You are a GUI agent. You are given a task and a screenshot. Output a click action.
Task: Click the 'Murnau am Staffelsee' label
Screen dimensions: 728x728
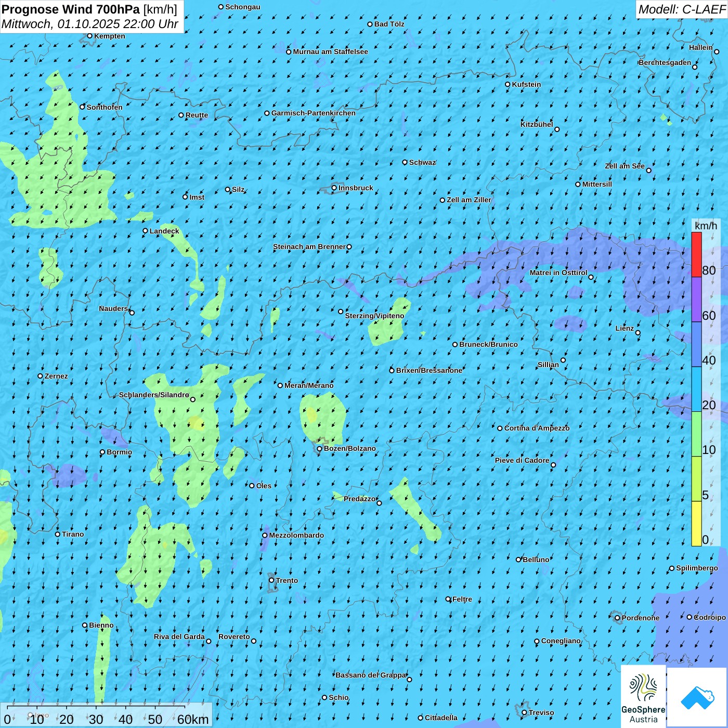[330, 51]
